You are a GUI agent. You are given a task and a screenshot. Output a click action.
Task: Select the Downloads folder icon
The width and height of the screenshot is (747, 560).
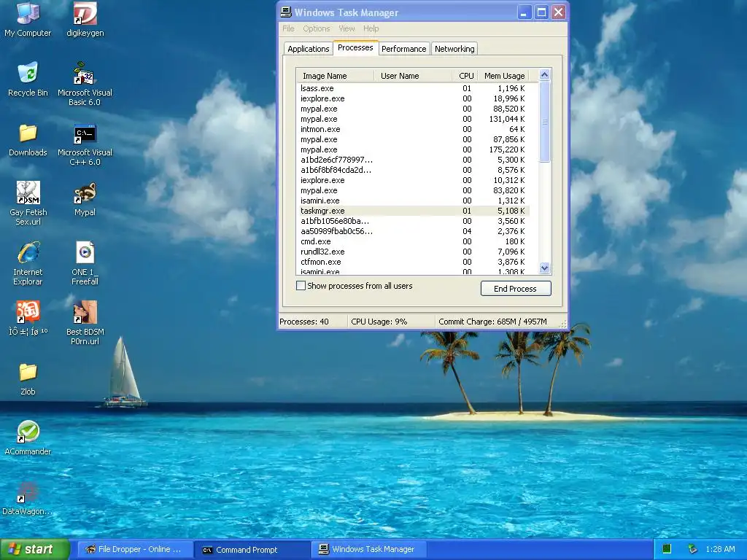(28, 139)
